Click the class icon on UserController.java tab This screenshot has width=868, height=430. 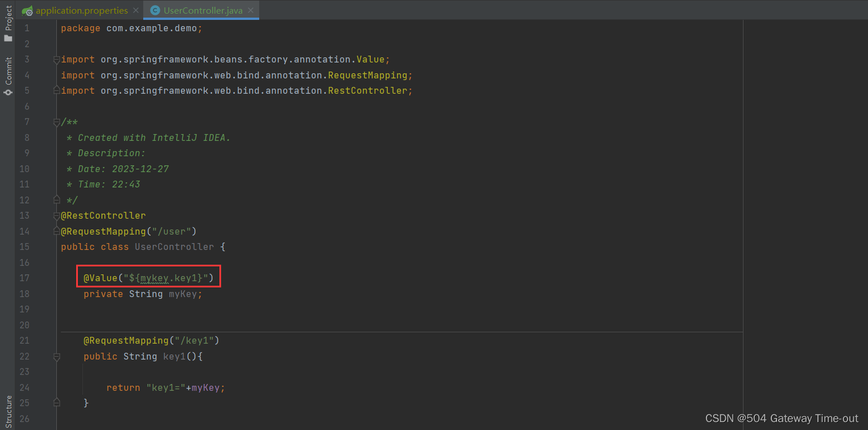coord(155,10)
